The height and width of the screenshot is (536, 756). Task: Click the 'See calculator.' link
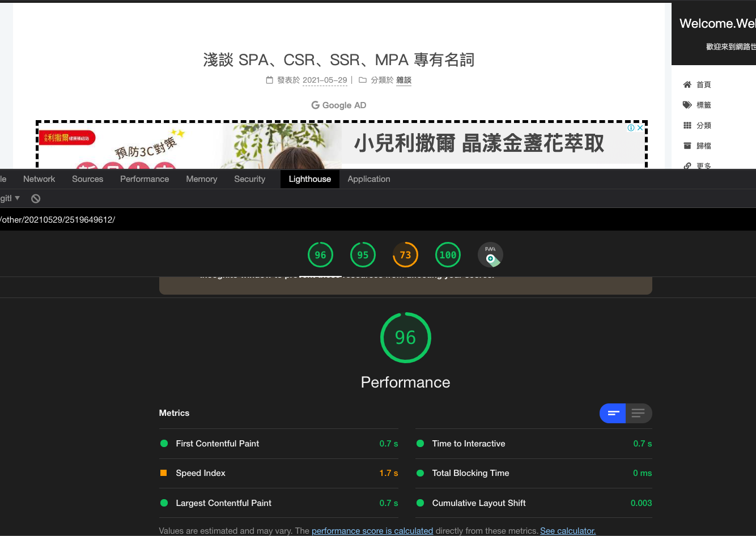pyautogui.click(x=568, y=531)
